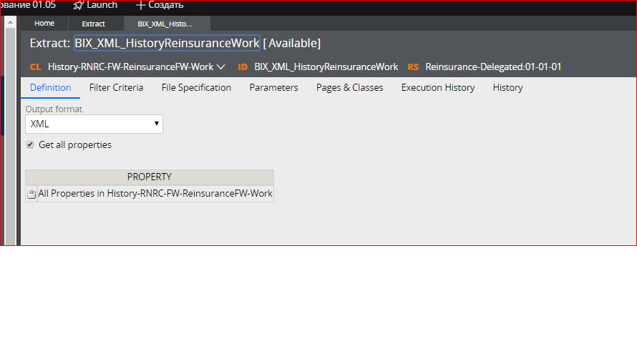Click the Launch rocket icon
This screenshot has height=364, width=637.
click(79, 5)
